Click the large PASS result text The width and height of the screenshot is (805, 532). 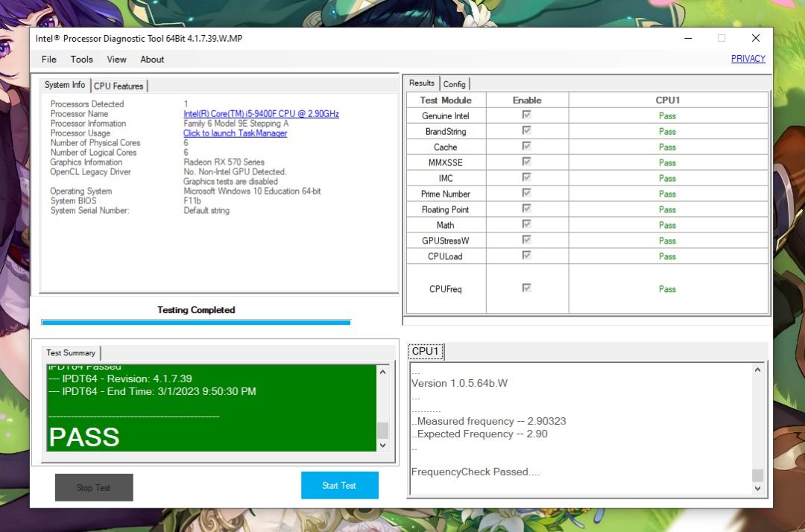[84, 437]
